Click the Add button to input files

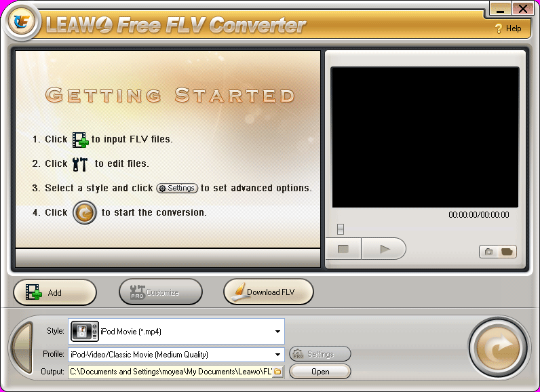pos(55,292)
